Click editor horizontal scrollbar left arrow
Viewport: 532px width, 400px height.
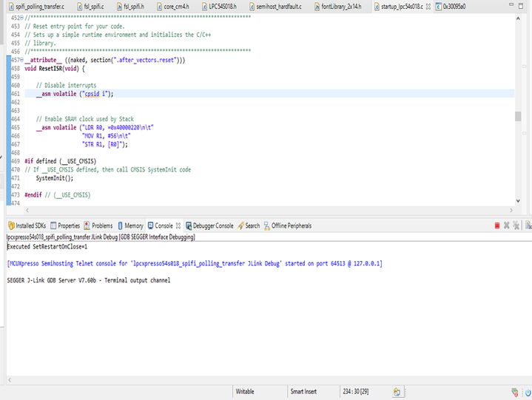pos(27,210)
